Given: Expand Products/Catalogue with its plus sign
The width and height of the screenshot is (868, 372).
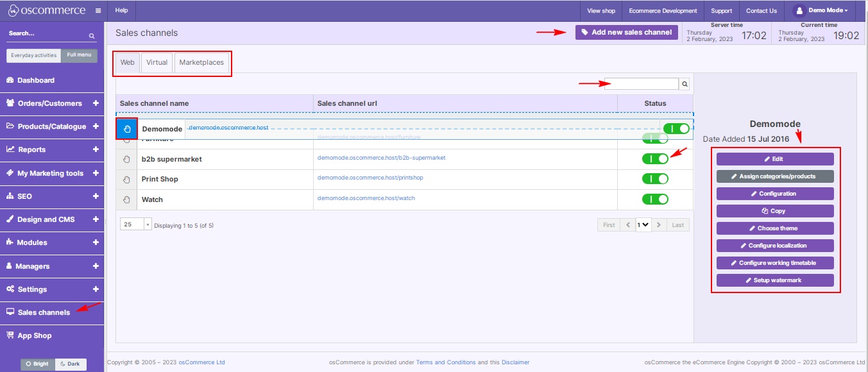Looking at the screenshot, I should coord(96,126).
